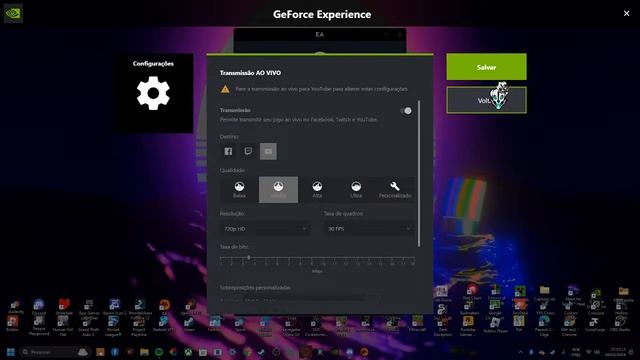Open Steam from the taskbar

[261, 352]
